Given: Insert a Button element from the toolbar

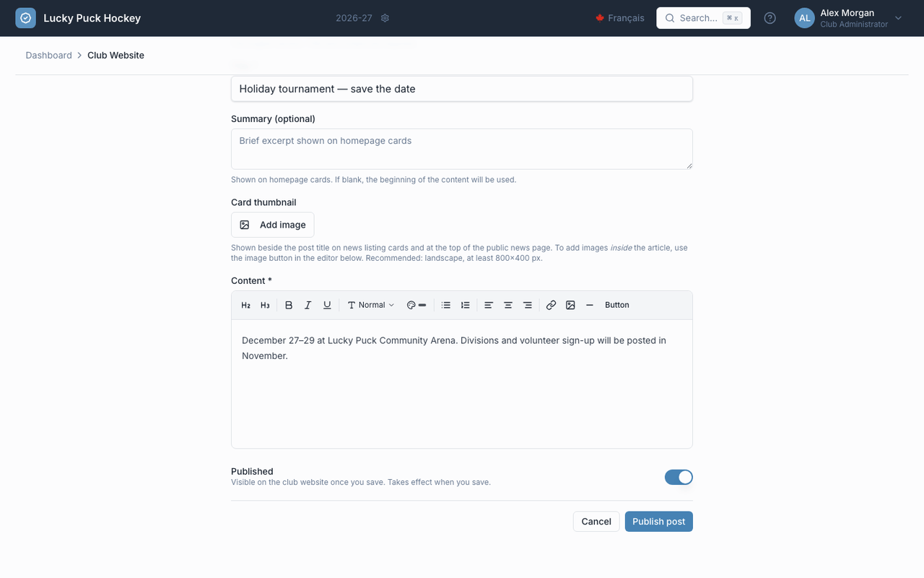Looking at the screenshot, I should [617, 305].
